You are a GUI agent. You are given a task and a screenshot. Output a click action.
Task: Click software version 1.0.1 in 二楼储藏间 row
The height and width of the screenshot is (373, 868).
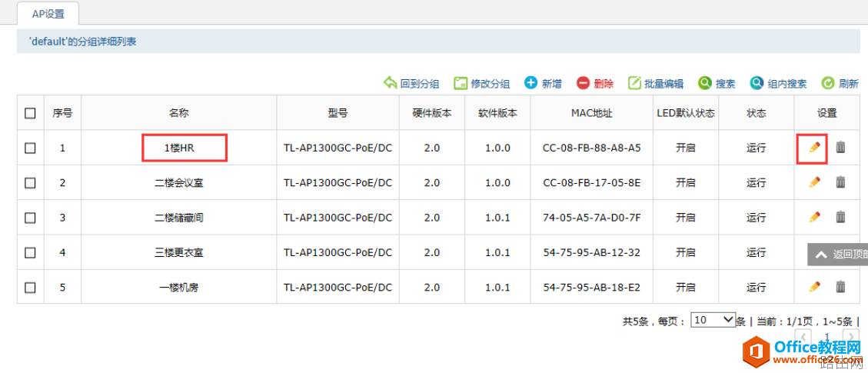497,218
